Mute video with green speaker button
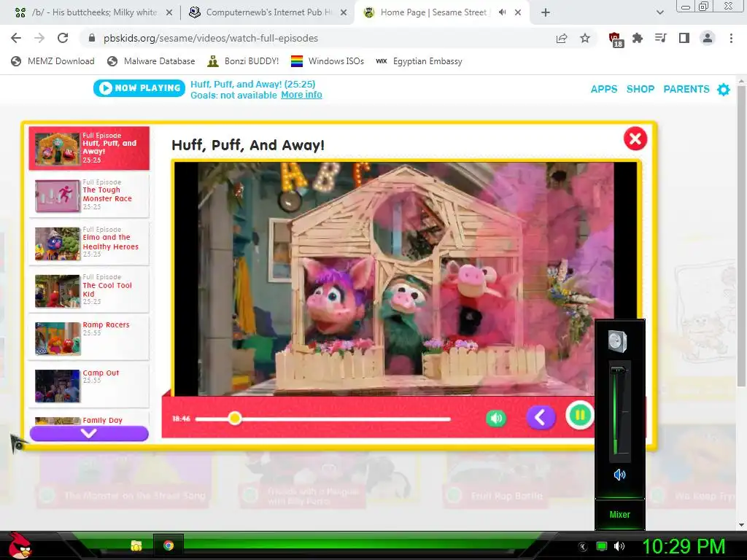This screenshot has width=747, height=560. point(496,419)
